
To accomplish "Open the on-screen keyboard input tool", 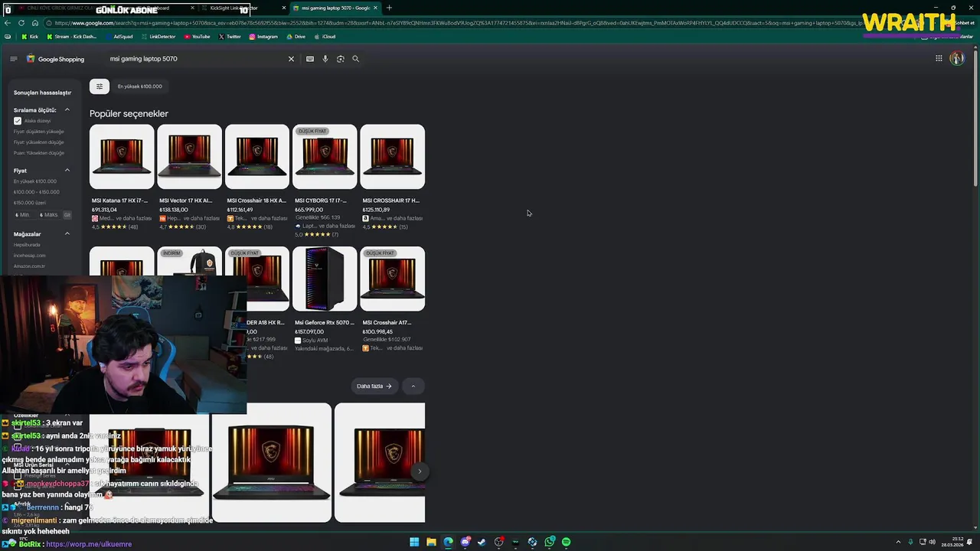I will pyautogui.click(x=310, y=59).
